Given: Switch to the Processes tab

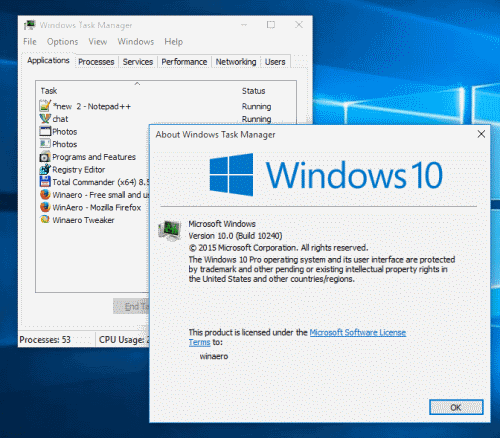Looking at the screenshot, I should (x=96, y=62).
